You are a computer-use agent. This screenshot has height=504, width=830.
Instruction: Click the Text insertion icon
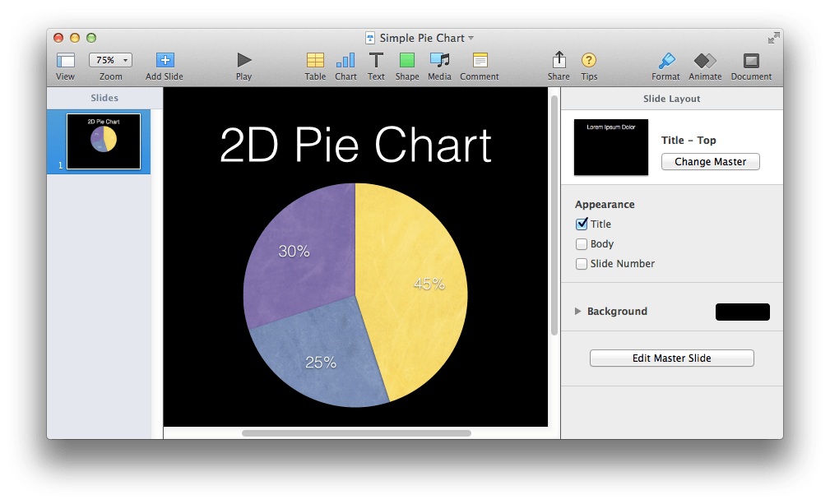(376, 66)
